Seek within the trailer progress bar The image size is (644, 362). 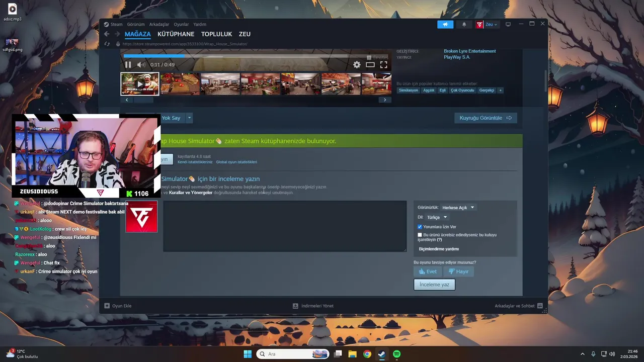point(256,56)
